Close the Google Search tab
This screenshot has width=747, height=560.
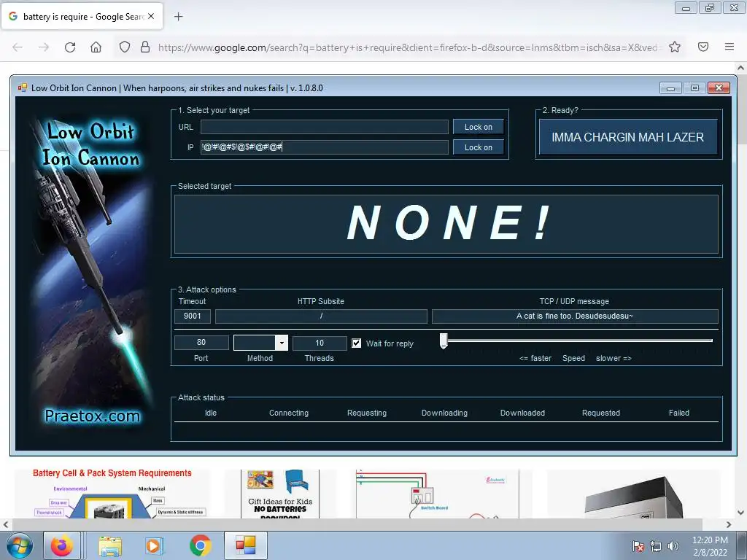click(151, 16)
